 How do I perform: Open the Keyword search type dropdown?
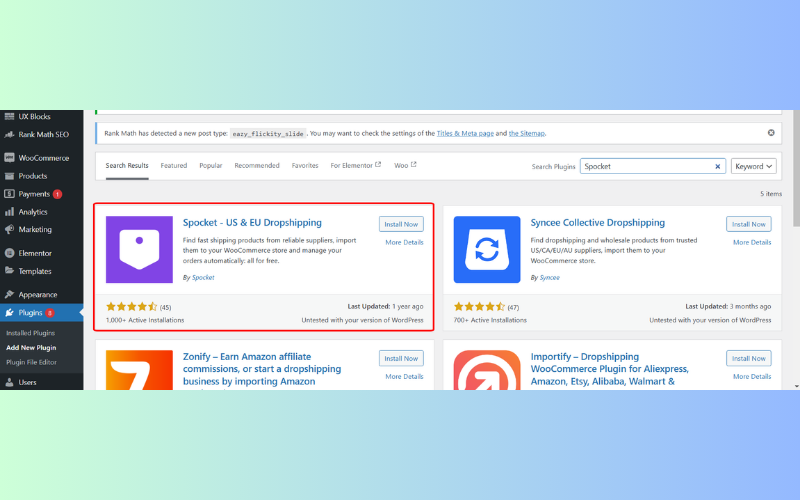(754, 166)
